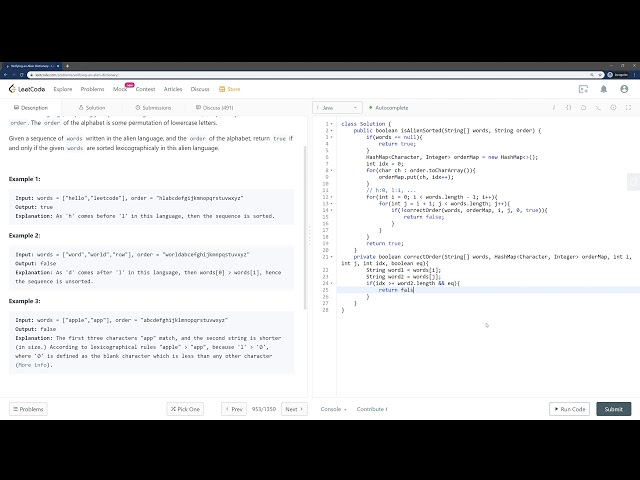The height and width of the screenshot is (480, 640).
Task: Open the Java language dropdown
Action: point(337,108)
